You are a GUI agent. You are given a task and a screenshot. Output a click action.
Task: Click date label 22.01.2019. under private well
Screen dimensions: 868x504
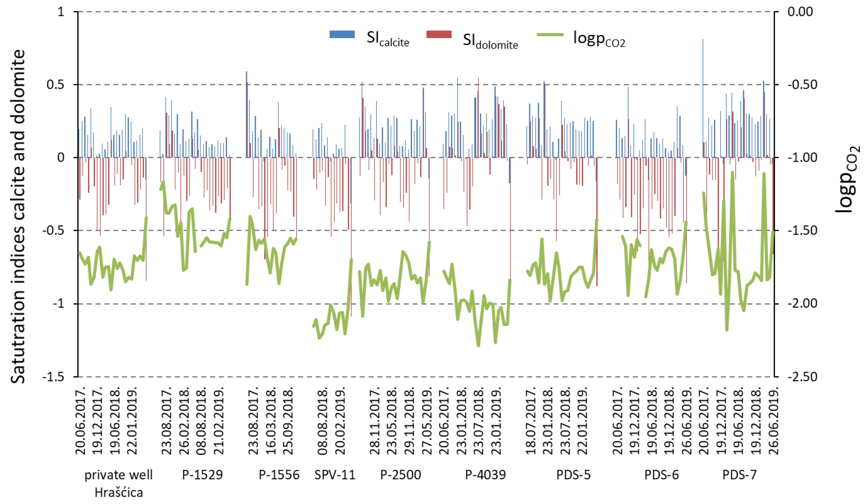[132, 422]
